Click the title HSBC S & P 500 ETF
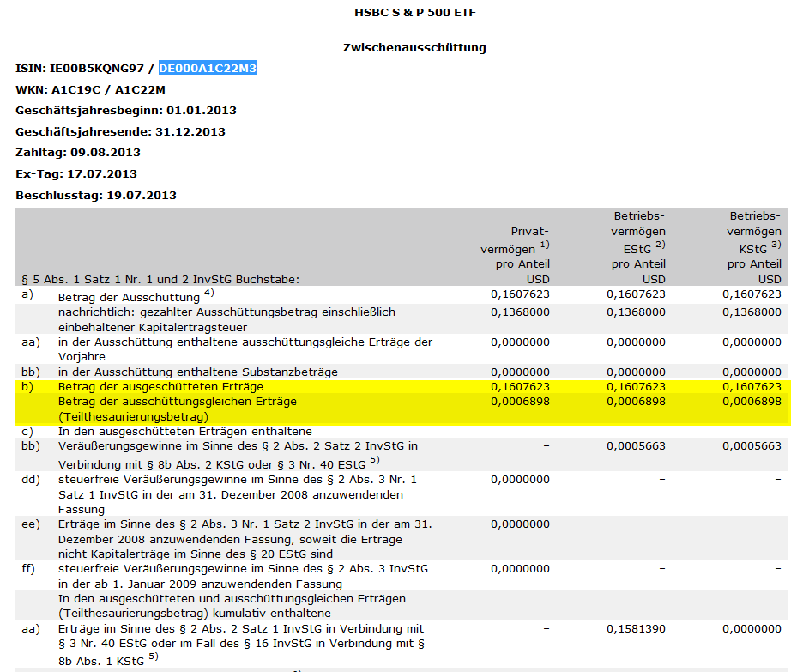This screenshot has width=797, height=672. click(x=414, y=13)
